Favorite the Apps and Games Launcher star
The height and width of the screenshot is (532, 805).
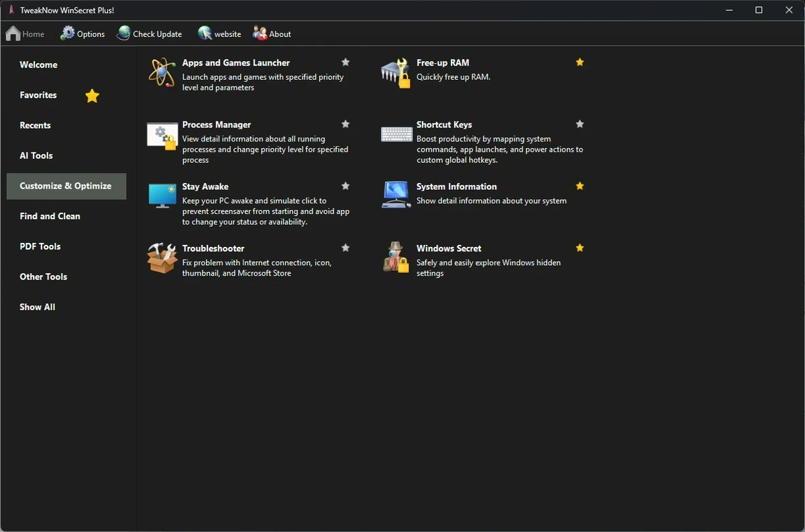coord(345,62)
